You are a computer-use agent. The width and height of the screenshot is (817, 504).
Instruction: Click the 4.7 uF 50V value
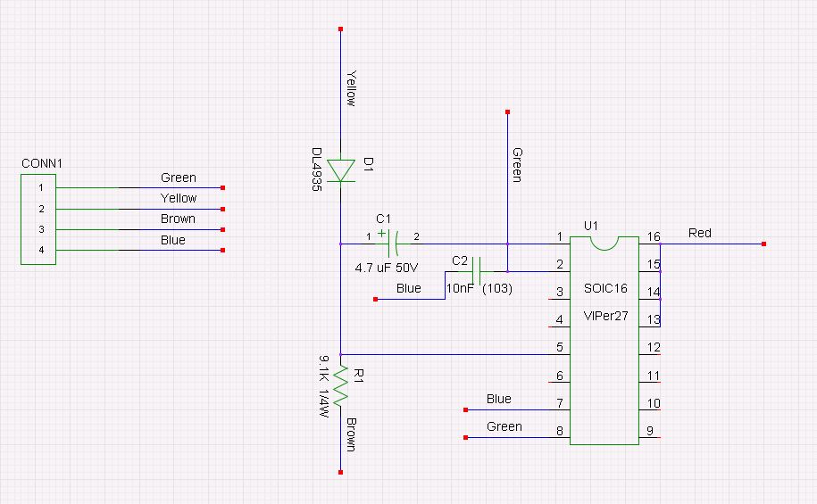(387, 268)
